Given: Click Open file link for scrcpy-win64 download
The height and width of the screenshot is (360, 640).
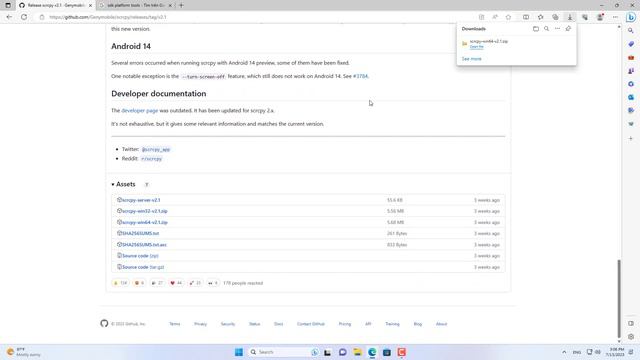Looking at the screenshot, I should (476, 47).
